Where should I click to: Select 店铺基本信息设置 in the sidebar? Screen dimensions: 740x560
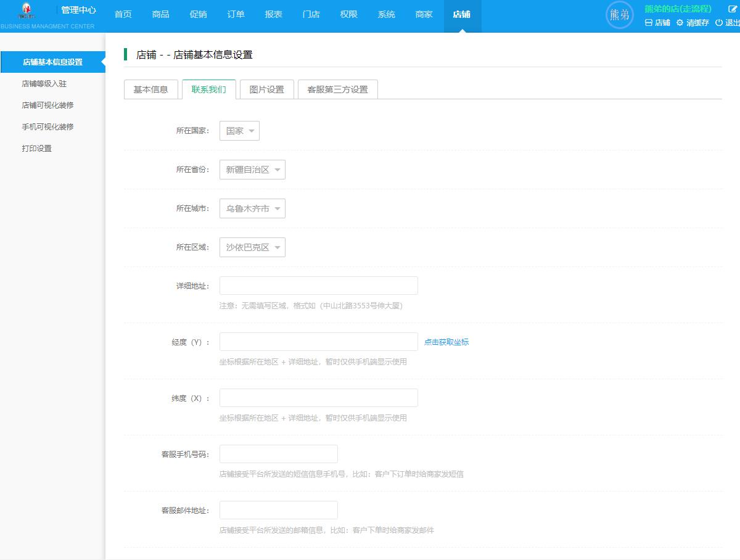pos(52,62)
